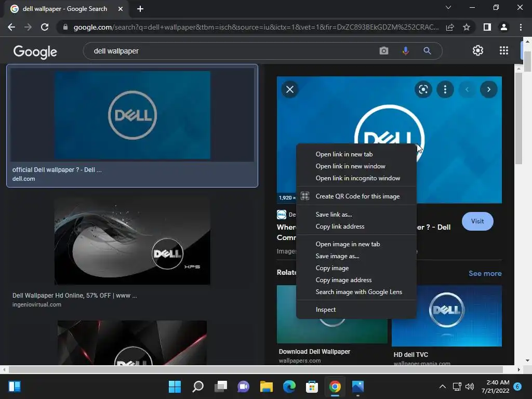The image size is (532, 399).
Task: Bookmark this page with the star icon
Action: pyautogui.click(x=467, y=27)
